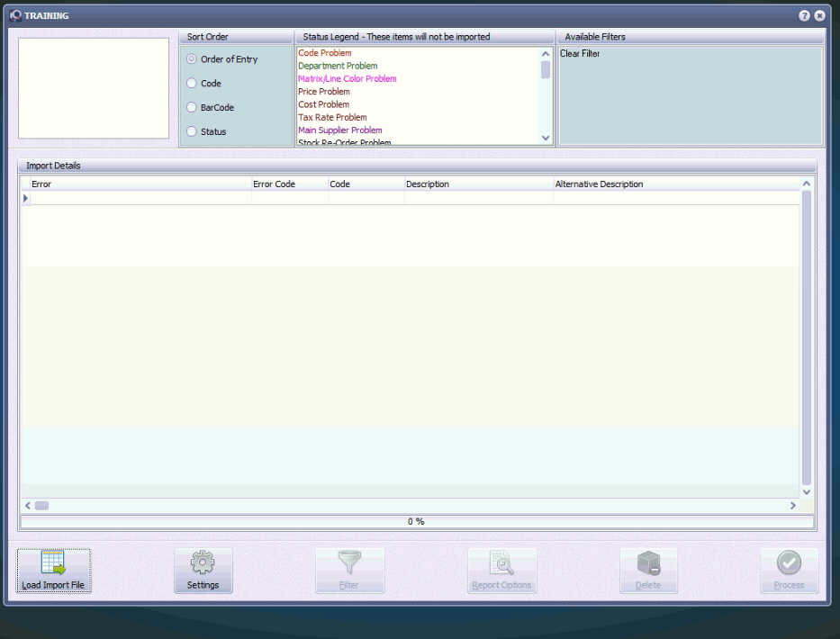Viewport: 840px width, 639px height.
Task: Select Code Problem in status legend
Action: [x=325, y=53]
